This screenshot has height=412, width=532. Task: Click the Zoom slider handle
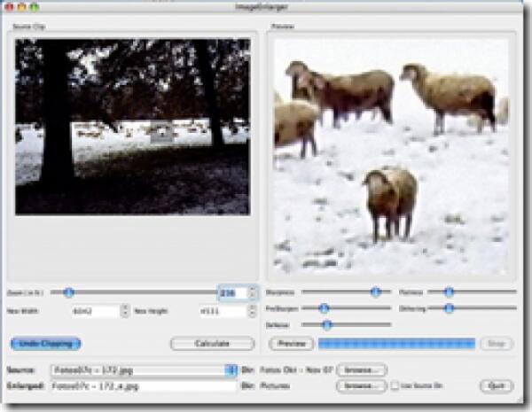(68, 292)
